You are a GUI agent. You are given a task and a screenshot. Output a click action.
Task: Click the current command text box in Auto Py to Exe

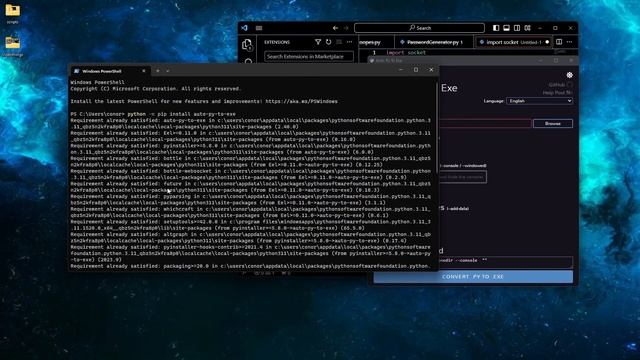tap(505, 262)
